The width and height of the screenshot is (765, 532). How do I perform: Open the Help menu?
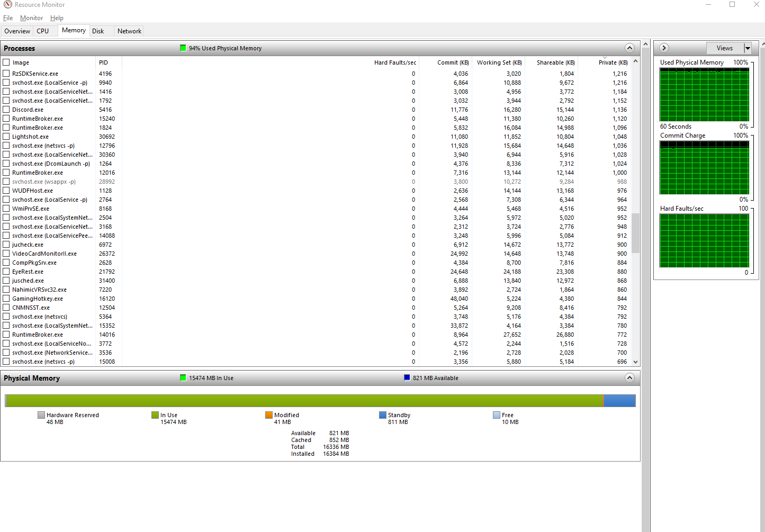tap(57, 18)
